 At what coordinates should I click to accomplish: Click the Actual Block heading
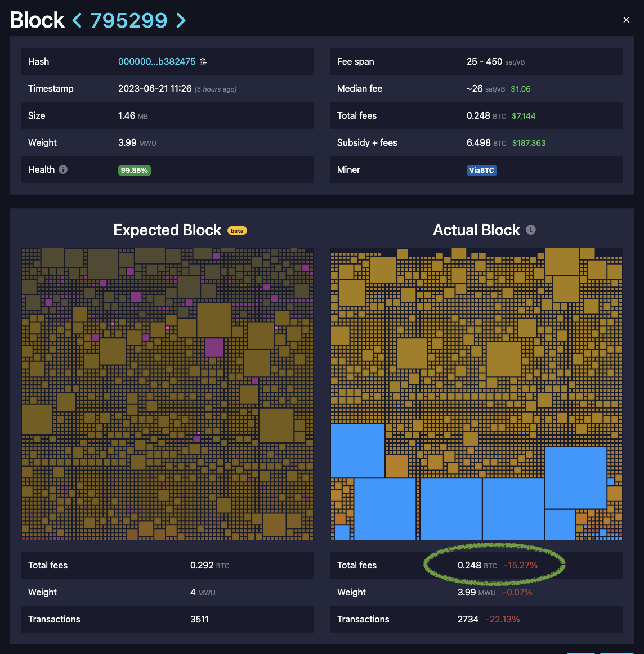click(476, 230)
